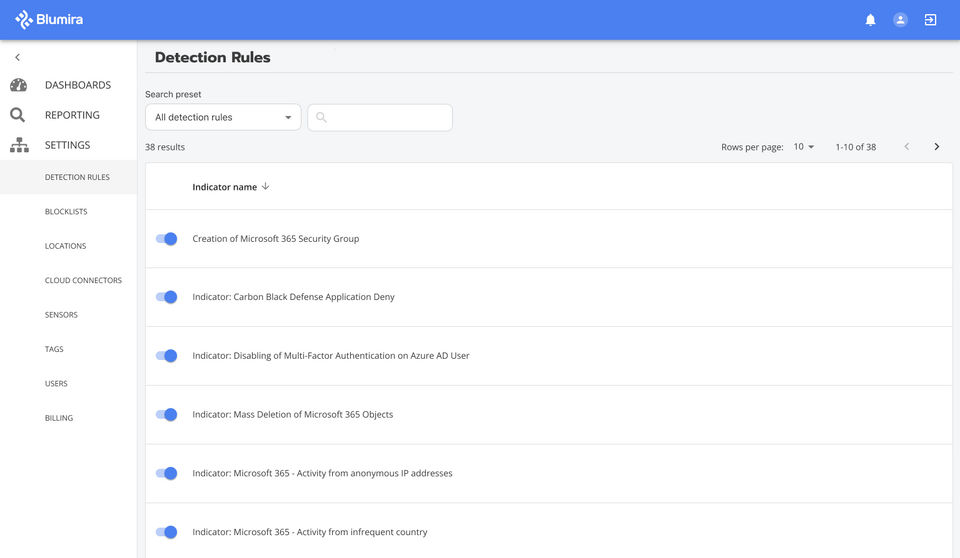Select Billing in the sidebar
Screen dimensions: 960x558
(x=59, y=417)
